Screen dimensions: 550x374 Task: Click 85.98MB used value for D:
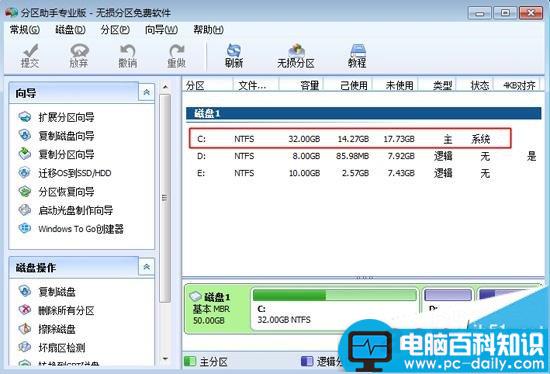click(x=352, y=156)
